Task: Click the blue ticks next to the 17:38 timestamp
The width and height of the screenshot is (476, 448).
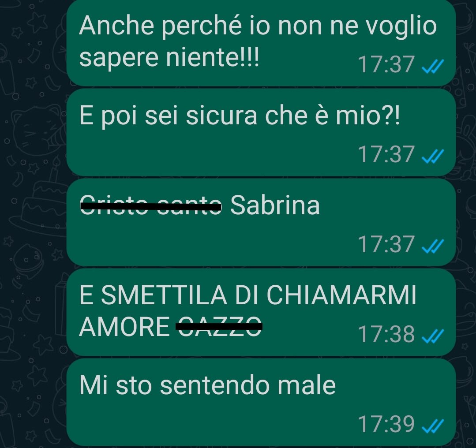Action: [433, 336]
